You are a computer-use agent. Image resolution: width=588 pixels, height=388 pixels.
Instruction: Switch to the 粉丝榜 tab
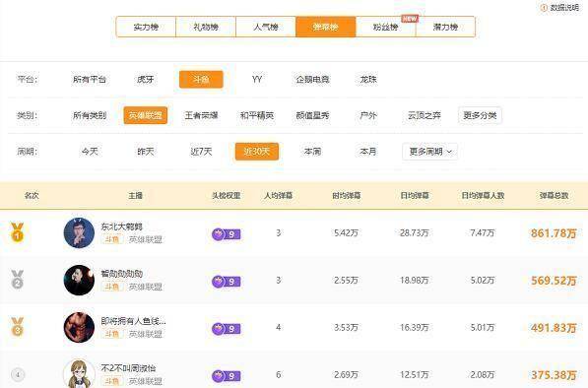tap(385, 27)
